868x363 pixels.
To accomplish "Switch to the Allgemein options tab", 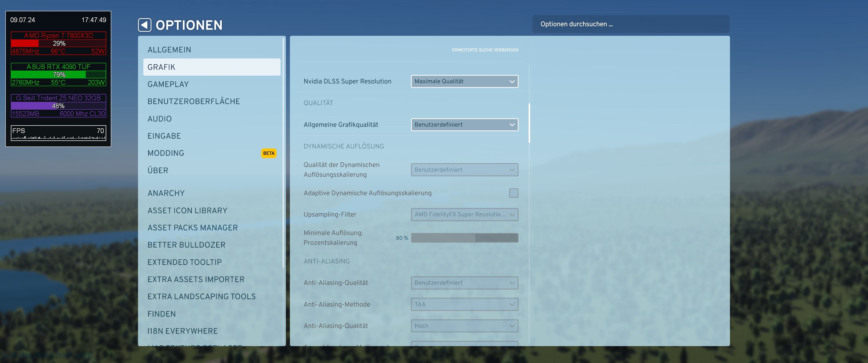I will pos(169,50).
